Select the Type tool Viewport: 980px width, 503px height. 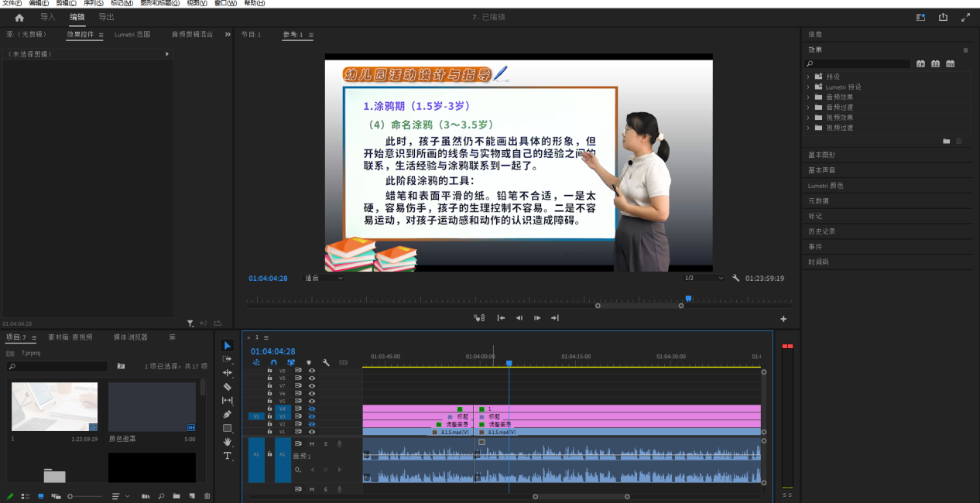[227, 456]
